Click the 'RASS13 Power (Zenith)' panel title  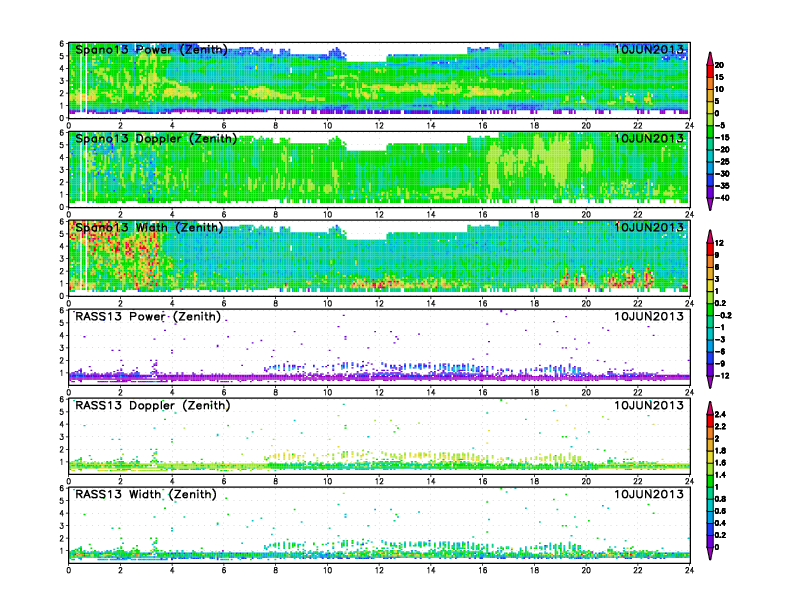147,317
